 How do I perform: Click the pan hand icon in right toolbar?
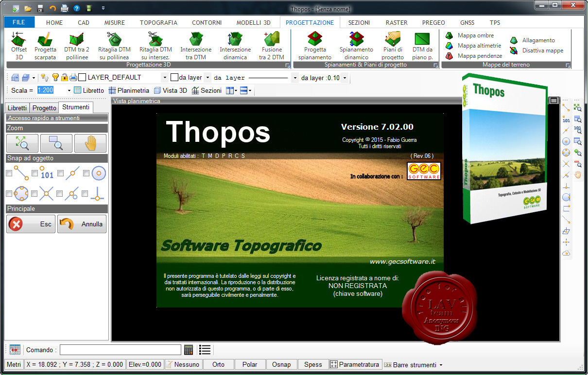pyautogui.click(x=578, y=175)
